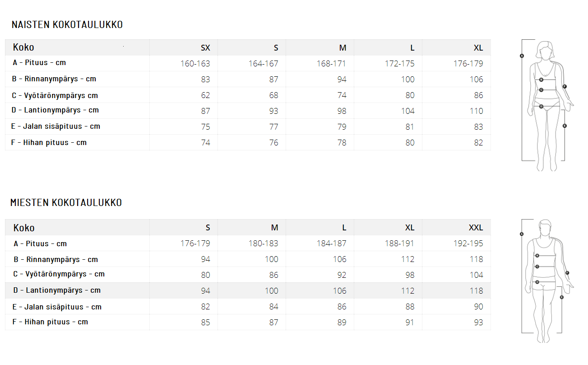Click the NAISTEN KOKOTAULUKKO heading
Image resolution: width=588 pixels, height=365 pixels.
tap(67, 25)
